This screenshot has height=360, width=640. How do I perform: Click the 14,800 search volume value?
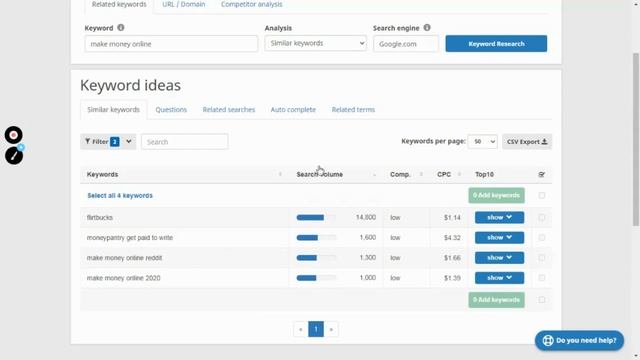point(366,217)
